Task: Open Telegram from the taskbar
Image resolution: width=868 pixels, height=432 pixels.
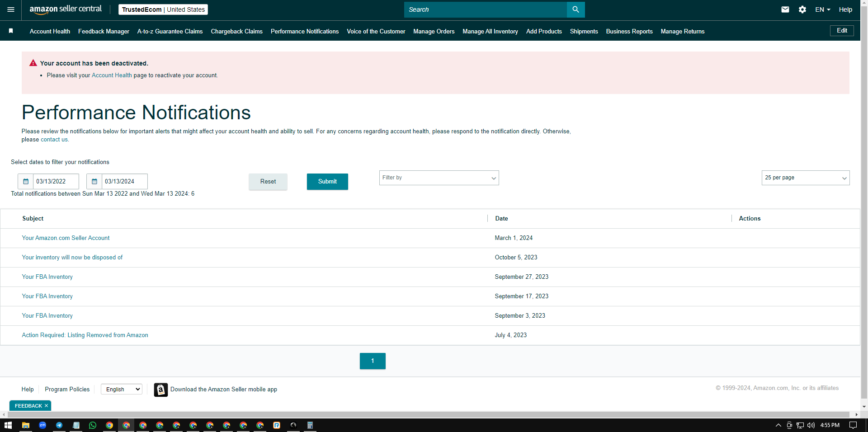Action: point(59,425)
